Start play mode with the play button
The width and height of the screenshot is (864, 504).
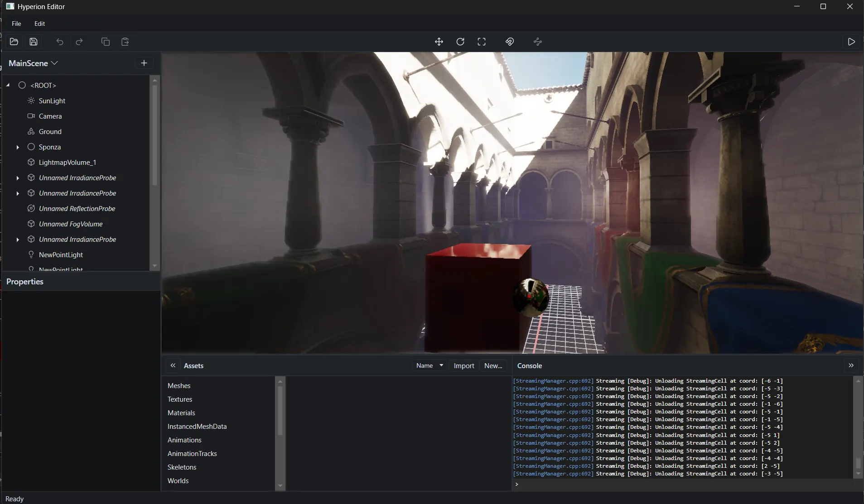(851, 42)
